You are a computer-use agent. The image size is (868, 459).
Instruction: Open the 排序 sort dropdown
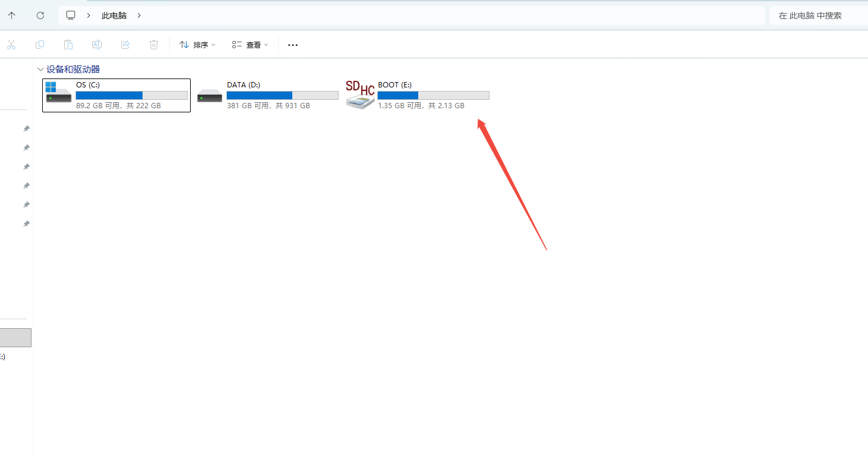click(x=197, y=45)
